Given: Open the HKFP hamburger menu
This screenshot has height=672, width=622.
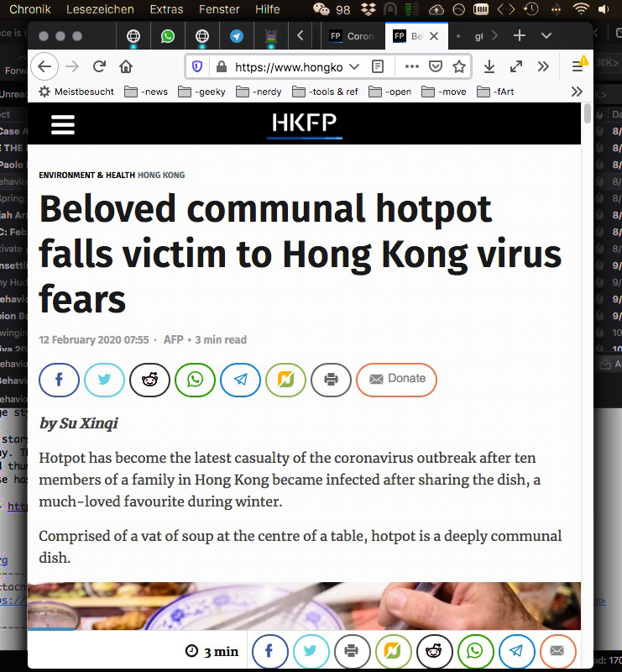Looking at the screenshot, I should pyautogui.click(x=63, y=124).
